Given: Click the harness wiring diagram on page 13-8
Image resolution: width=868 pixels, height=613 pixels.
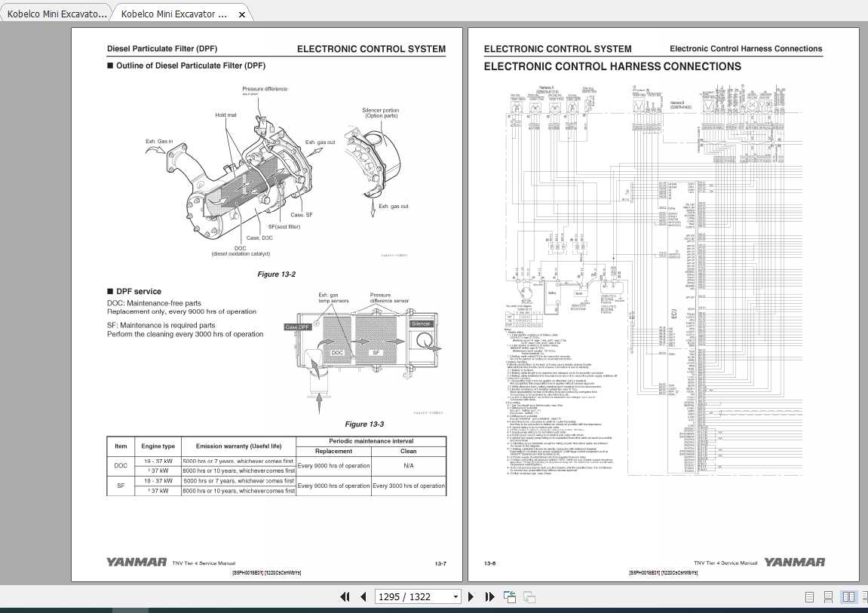Looking at the screenshot, I should pyautogui.click(x=653, y=280).
